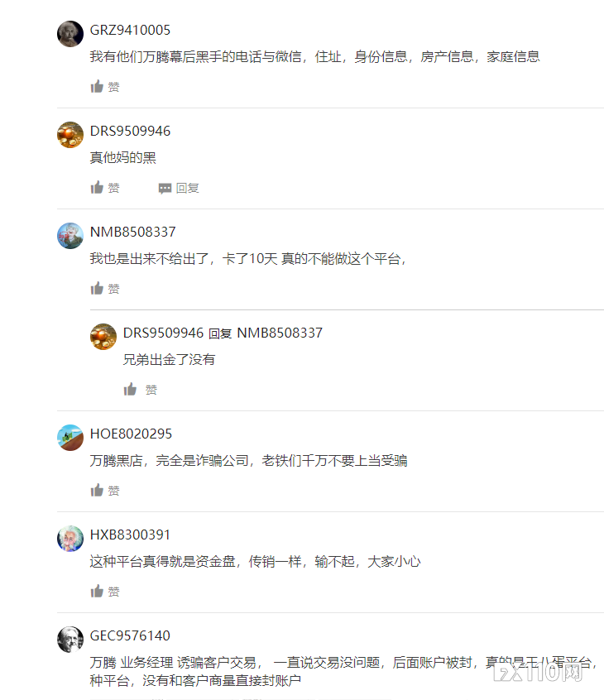604x700 pixels.
Task: Click avatar of DRS9509946 in the nested reply
Action: coord(103,336)
